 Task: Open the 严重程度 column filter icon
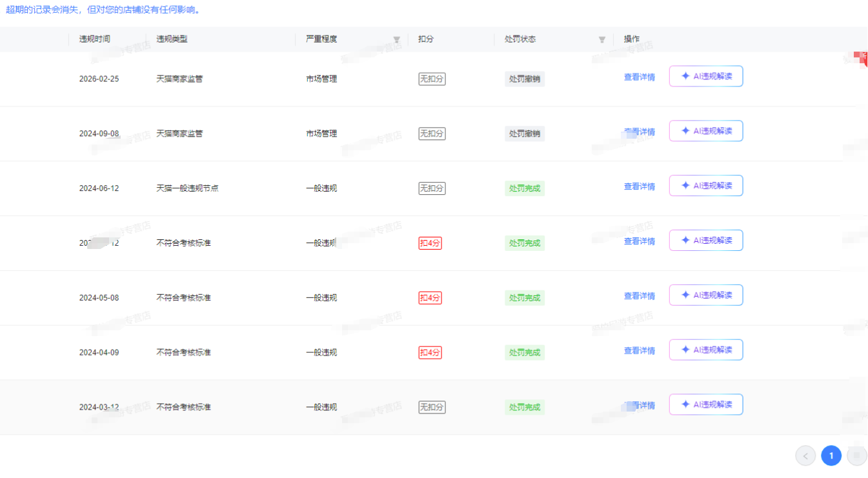click(397, 40)
